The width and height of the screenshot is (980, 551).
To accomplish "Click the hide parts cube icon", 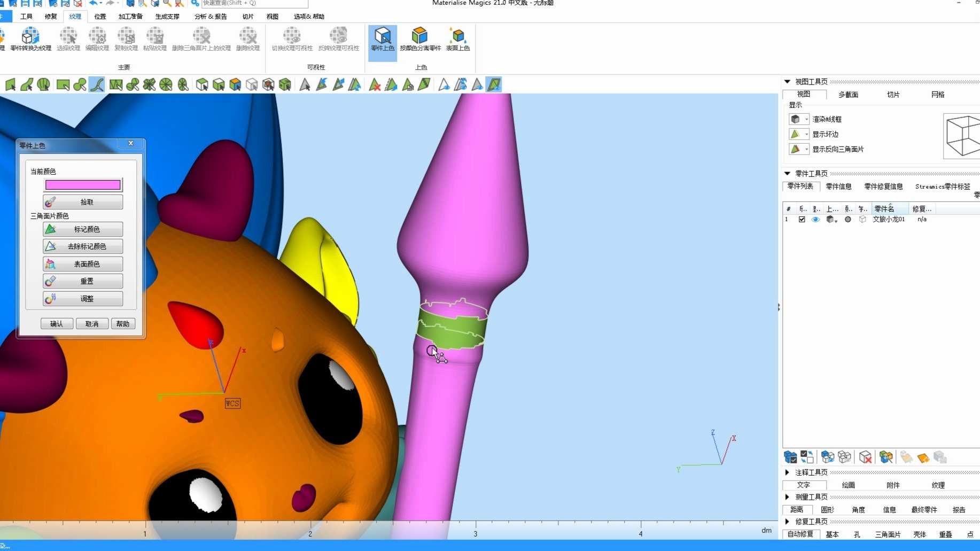I will [x=845, y=457].
